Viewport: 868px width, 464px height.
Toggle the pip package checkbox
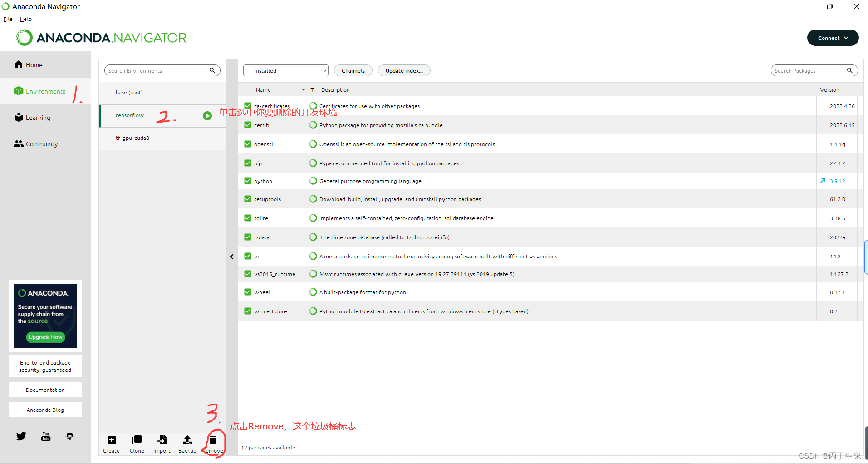pos(248,163)
